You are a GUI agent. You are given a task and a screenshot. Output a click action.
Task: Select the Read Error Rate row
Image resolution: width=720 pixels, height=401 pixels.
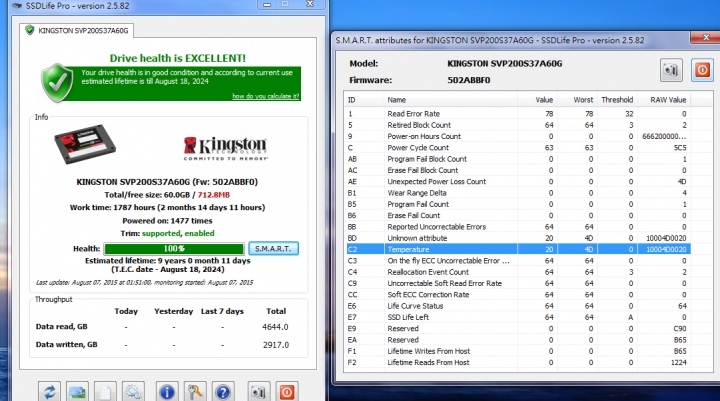[518, 113]
